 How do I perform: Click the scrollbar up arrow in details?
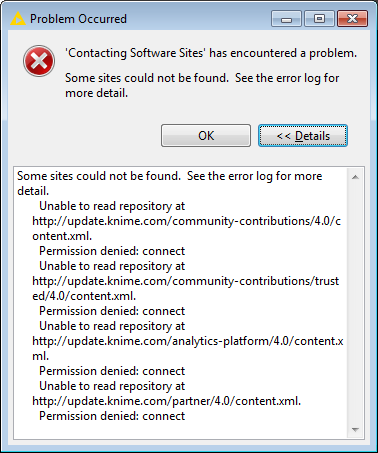tap(355, 177)
